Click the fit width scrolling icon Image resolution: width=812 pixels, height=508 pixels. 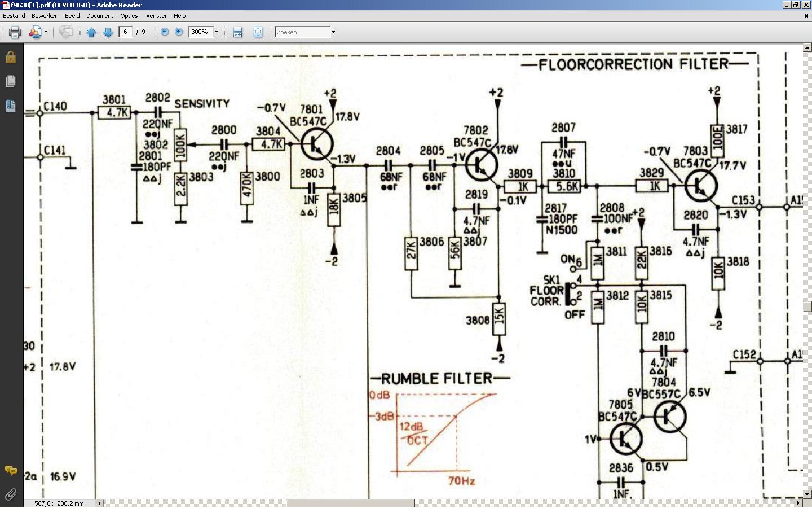238,32
